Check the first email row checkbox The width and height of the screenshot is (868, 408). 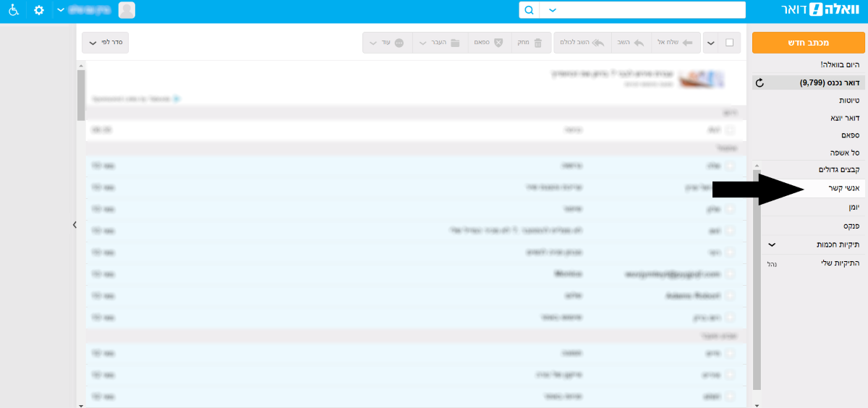coord(730,130)
